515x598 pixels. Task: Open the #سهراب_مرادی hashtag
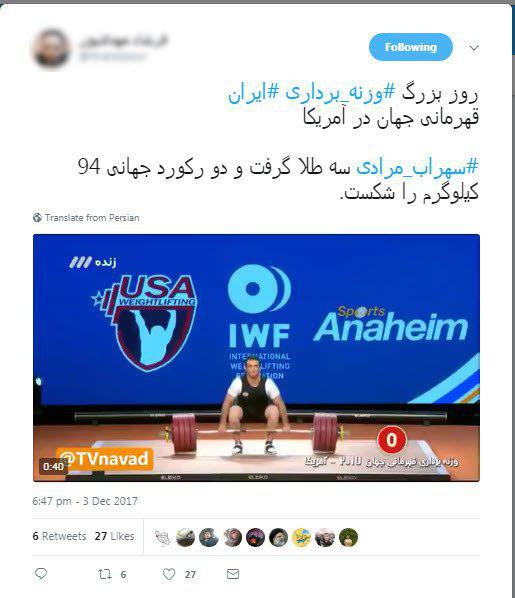click(417, 168)
